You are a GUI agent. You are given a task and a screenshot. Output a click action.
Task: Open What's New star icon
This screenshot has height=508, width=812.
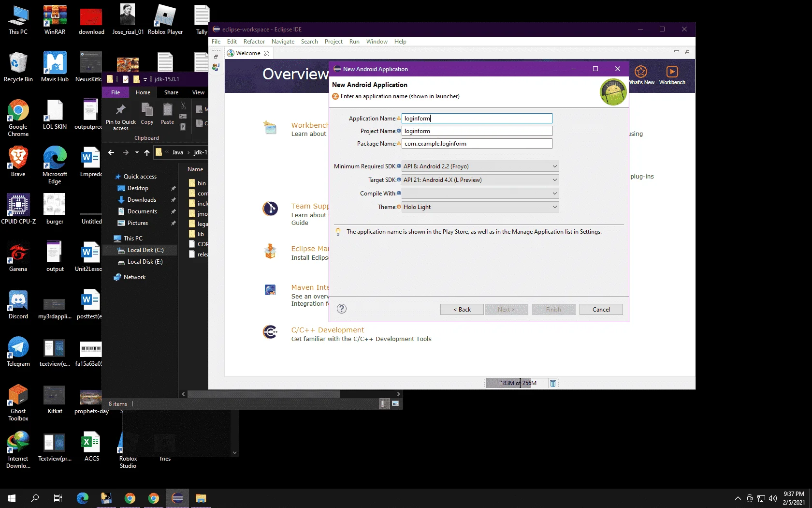coord(641,72)
